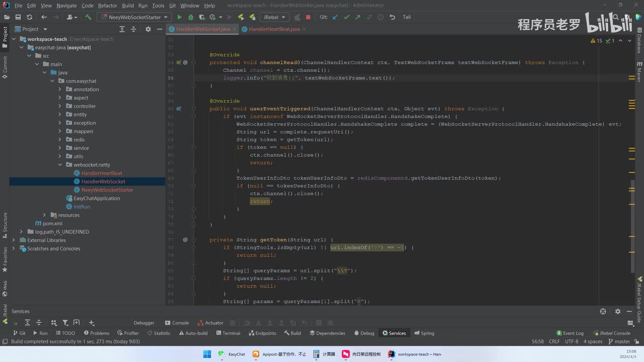The height and width of the screenshot is (362, 644).
Task: Open pom.xml in the project tree
Action: tap(52, 223)
